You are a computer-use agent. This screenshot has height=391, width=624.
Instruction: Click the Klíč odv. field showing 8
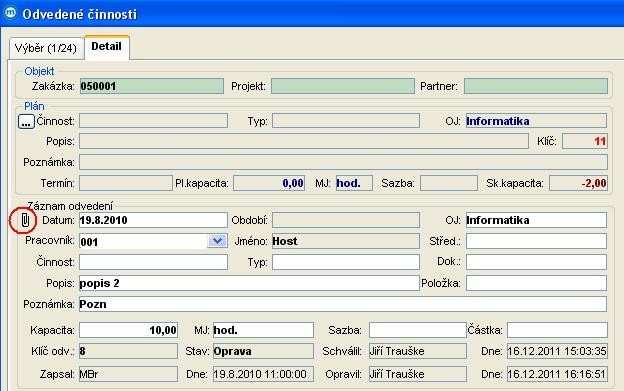(x=128, y=351)
